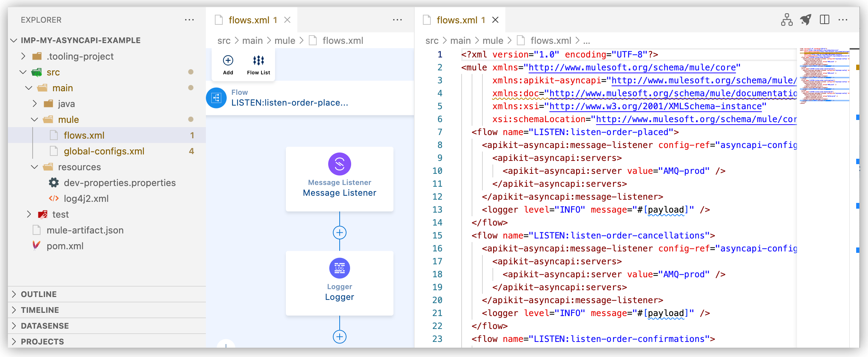The image size is (868, 357).
Task: Collapse the mule folder in Explorer
Action: (34, 119)
